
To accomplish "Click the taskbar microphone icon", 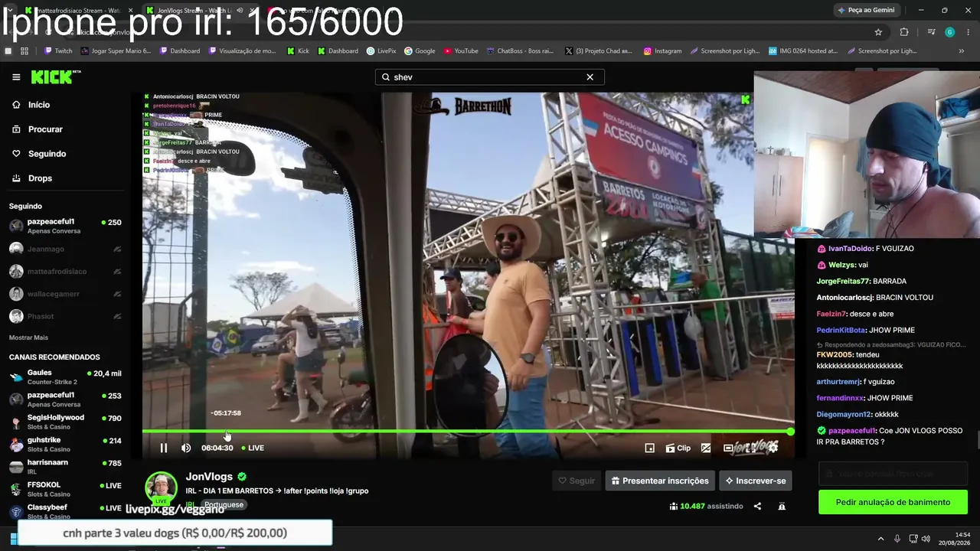I will [897, 539].
